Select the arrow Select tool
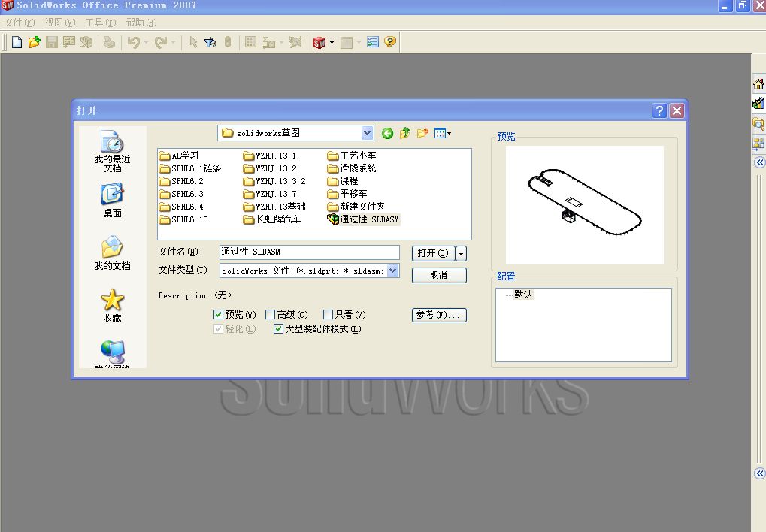The width and height of the screenshot is (766, 532). [x=193, y=43]
